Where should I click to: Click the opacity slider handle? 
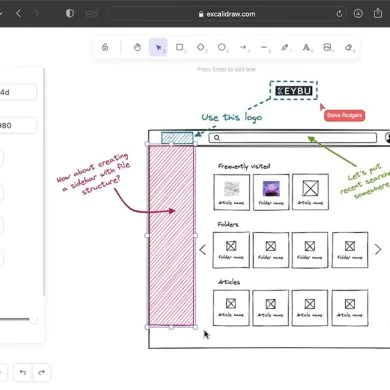point(34,320)
